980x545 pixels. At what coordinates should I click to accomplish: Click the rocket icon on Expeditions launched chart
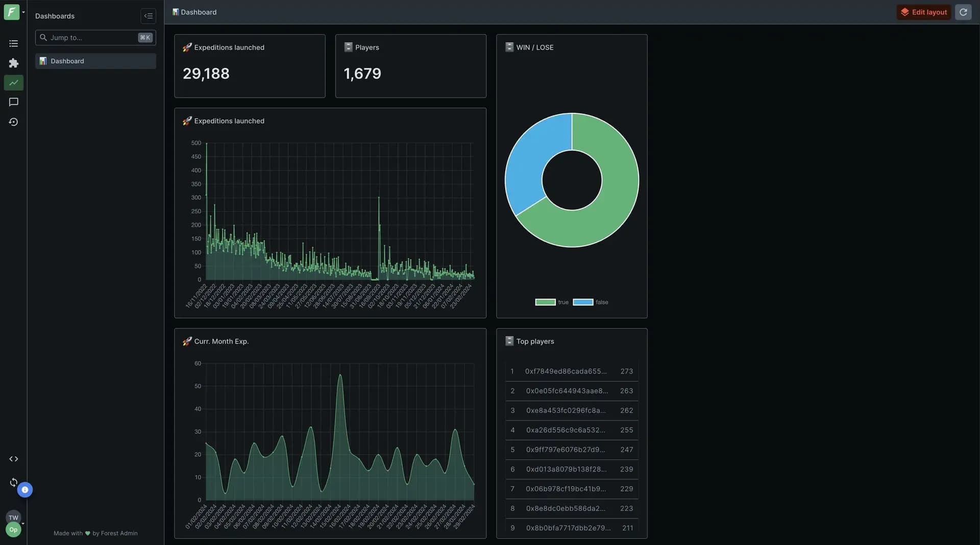pos(187,121)
